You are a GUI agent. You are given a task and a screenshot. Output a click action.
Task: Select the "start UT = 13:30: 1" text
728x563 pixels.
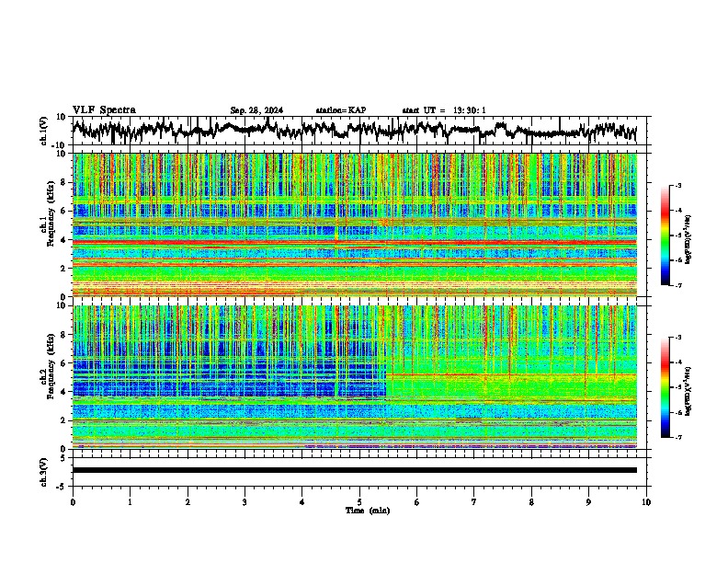click(444, 110)
